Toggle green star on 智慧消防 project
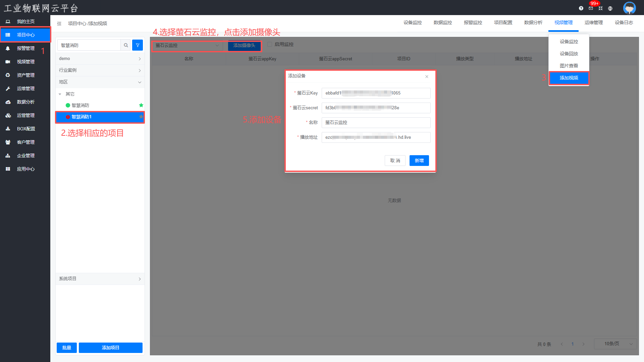644x362 pixels. point(141,105)
